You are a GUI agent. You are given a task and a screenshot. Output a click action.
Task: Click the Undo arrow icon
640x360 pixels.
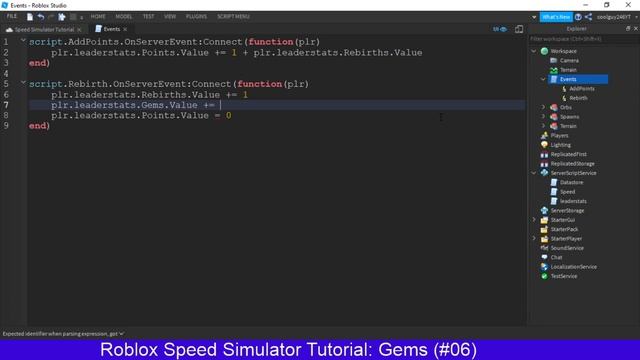(41, 17)
